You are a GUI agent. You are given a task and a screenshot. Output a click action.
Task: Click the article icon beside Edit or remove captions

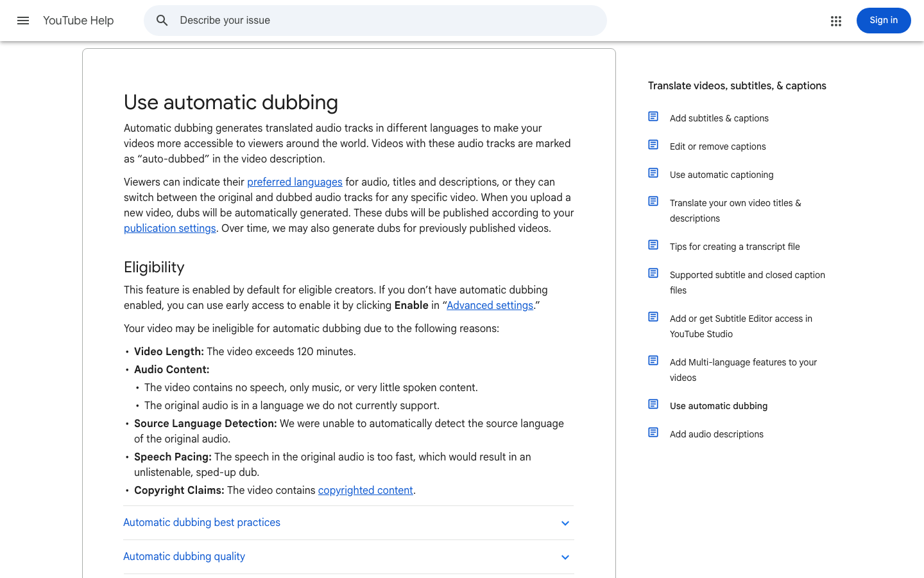tap(653, 144)
